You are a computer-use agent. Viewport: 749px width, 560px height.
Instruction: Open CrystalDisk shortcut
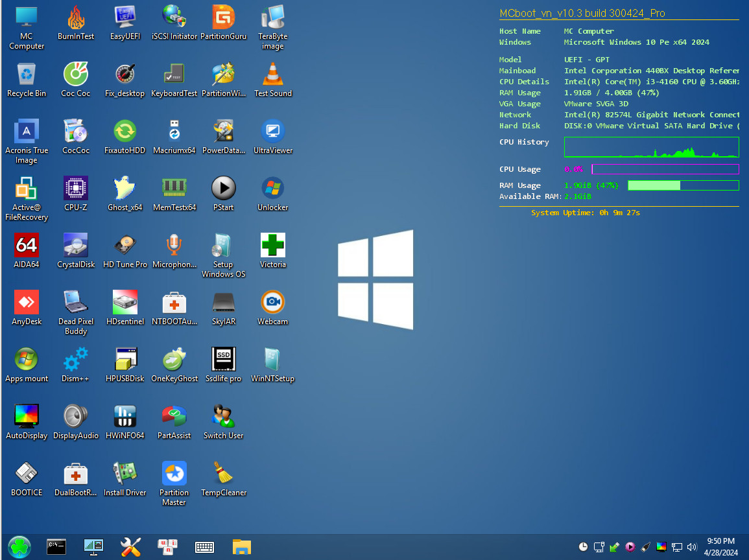coord(75,251)
